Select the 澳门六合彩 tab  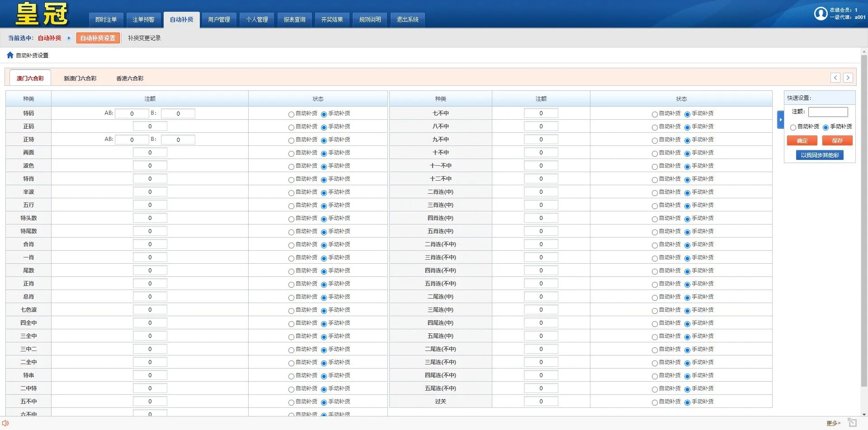30,78
